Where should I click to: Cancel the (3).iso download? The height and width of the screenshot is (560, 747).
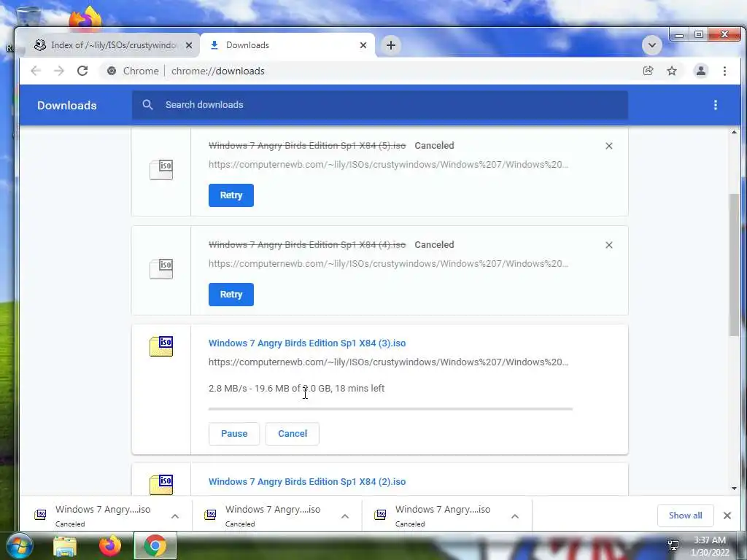[x=293, y=434]
